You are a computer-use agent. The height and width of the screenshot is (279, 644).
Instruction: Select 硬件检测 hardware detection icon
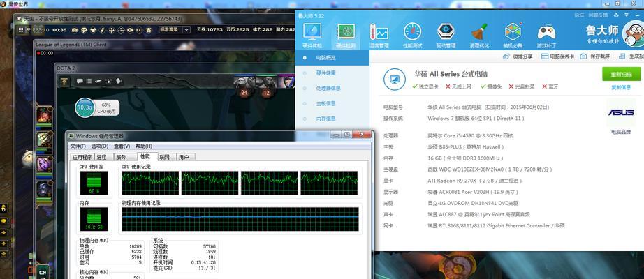pyautogui.click(x=346, y=36)
